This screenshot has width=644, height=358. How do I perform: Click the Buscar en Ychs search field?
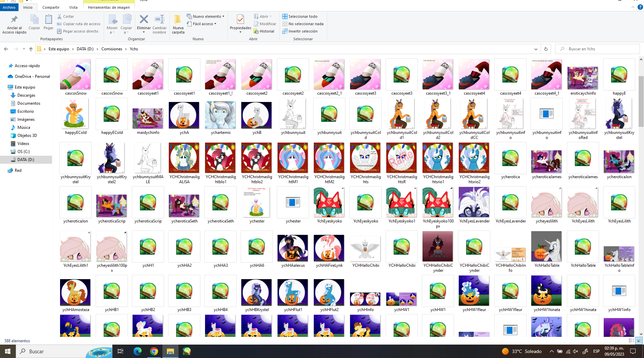point(597,49)
